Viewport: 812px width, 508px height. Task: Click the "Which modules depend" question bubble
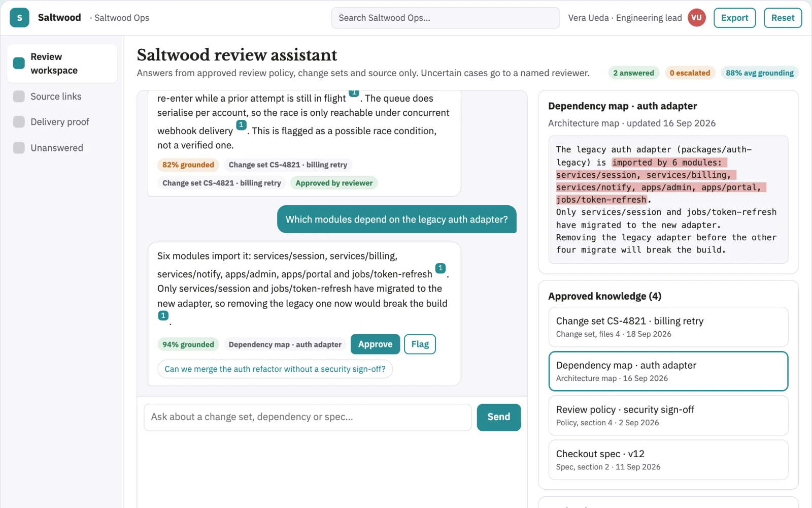point(397,219)
